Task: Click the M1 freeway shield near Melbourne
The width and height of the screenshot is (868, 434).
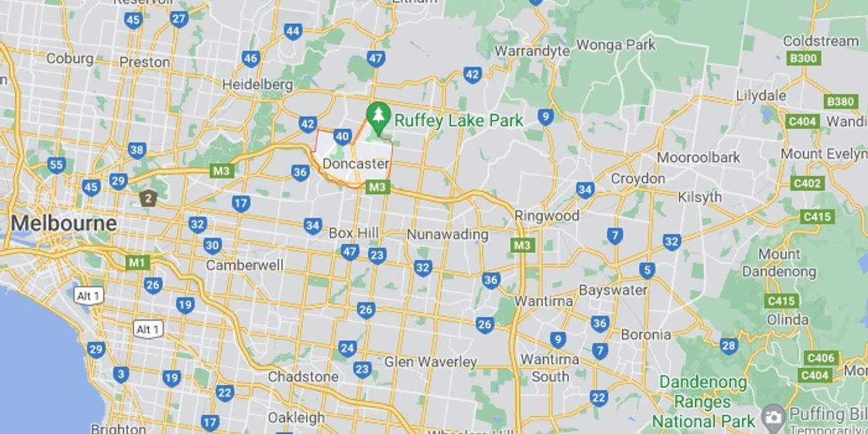Action: click(137, 262)
